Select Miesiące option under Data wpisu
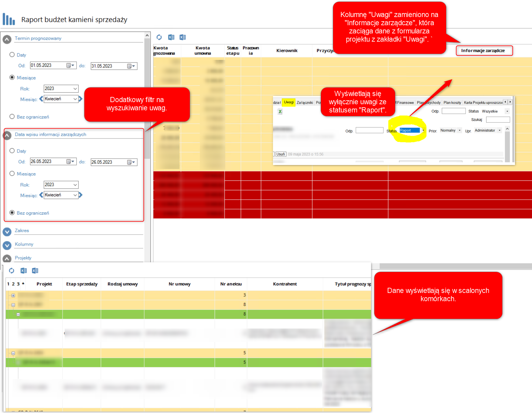 tap(12, 174)
